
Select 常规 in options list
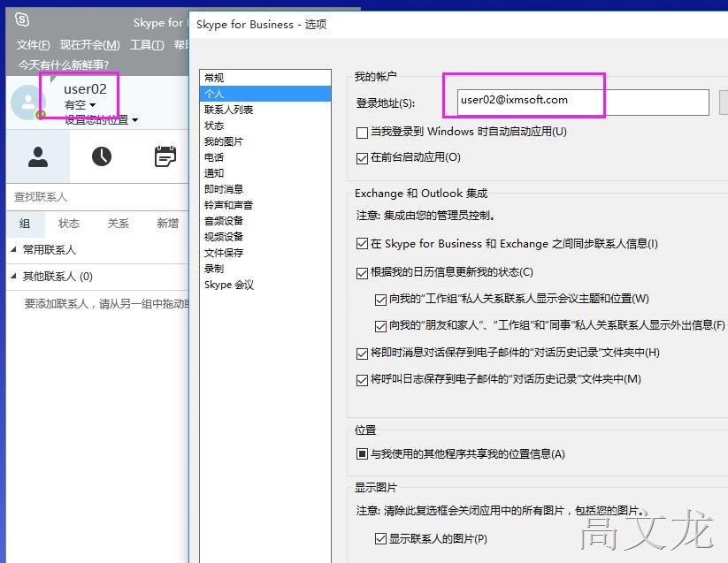pyautogui.click(x=265, y=78)
